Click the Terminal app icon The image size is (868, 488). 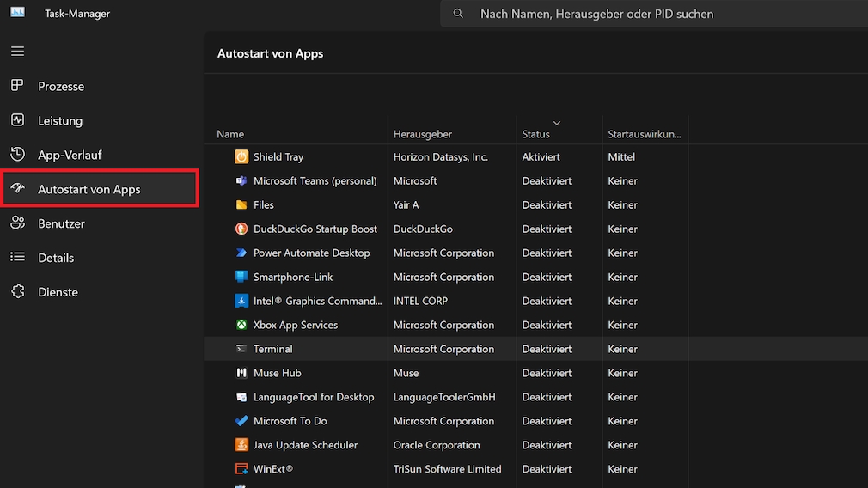(241, 349)
